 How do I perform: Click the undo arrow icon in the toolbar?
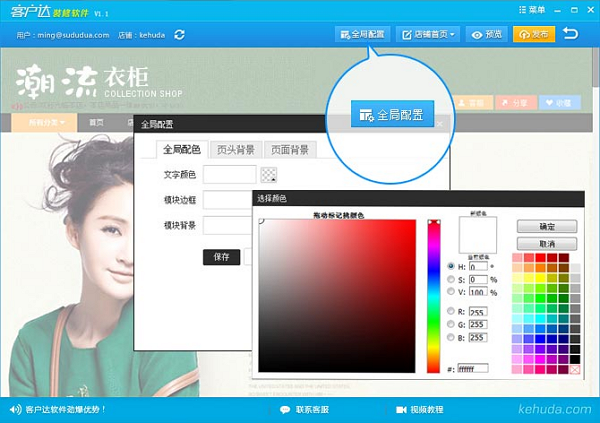(x=570, y=34)
